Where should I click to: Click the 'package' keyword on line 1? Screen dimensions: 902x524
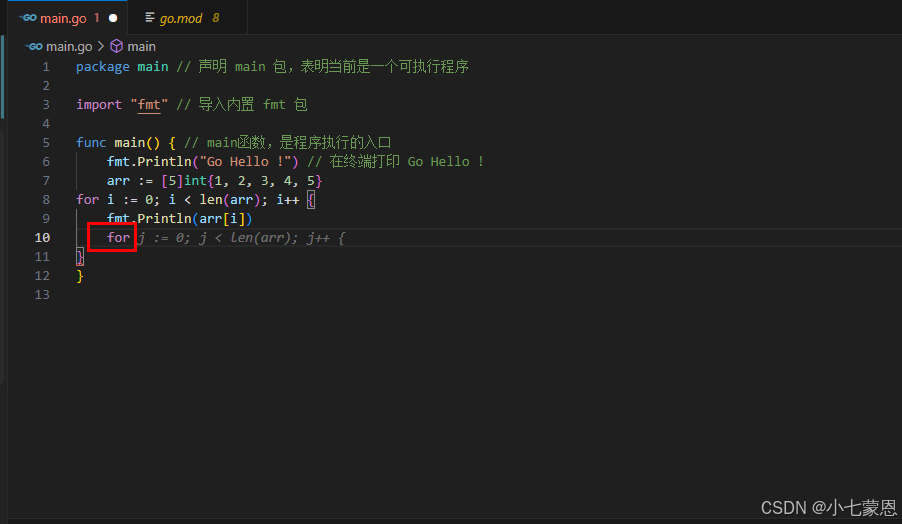(103, 67)
